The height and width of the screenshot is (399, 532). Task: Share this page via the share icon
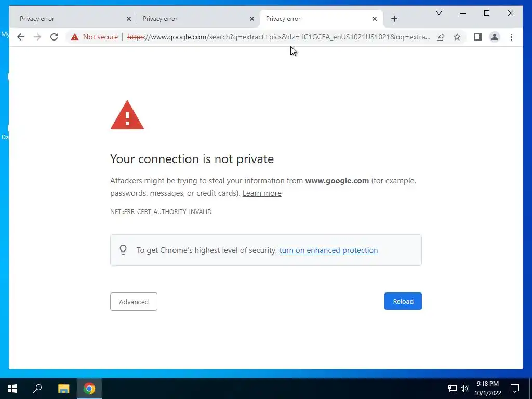(x=441, y=37)
